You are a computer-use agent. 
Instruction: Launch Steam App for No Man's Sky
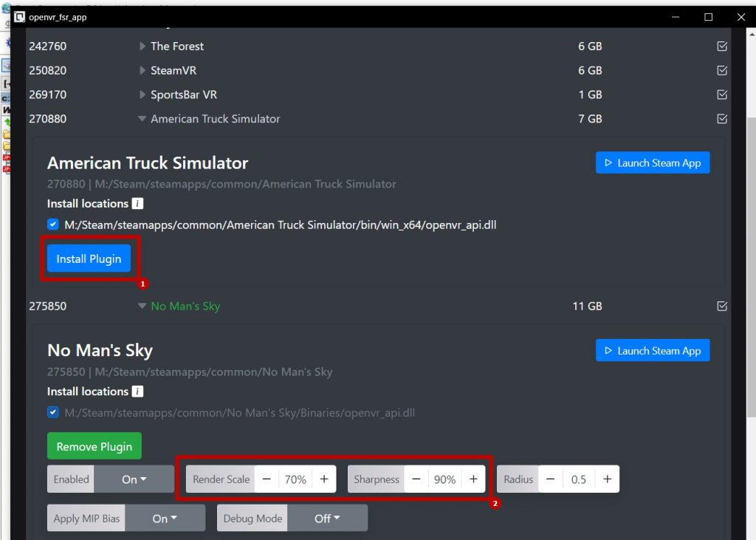coord(653,350)
